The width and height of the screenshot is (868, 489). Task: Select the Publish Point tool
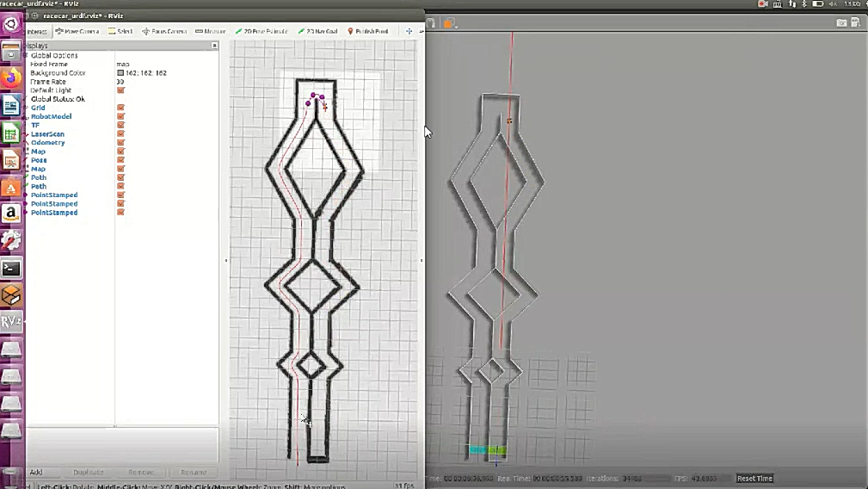(368, 32)
